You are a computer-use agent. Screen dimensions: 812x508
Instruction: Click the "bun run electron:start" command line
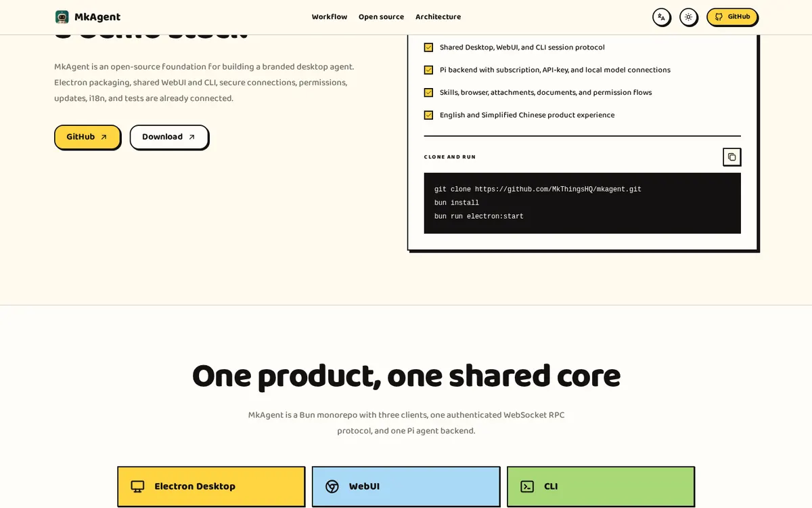click(479, 217)
